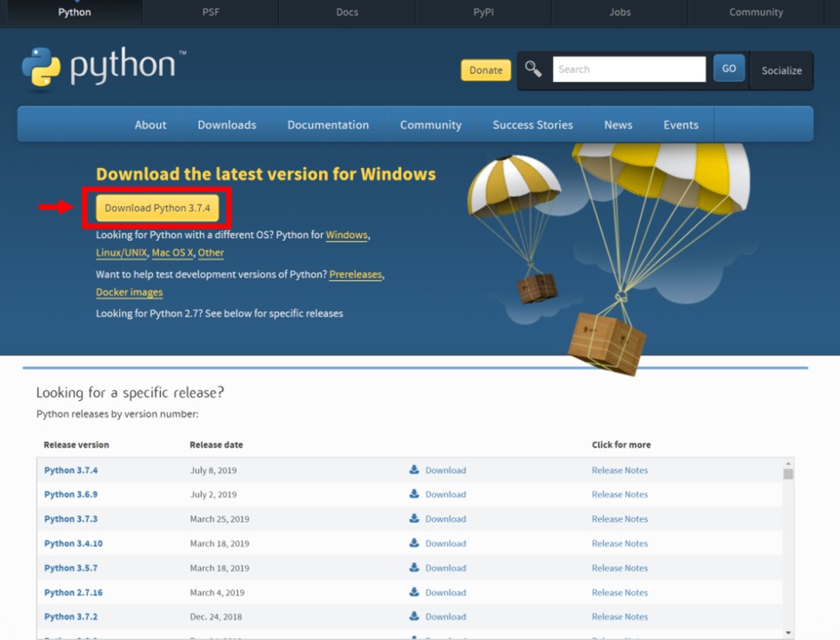The image size is (840, 640).
Task: Click the 'Release date' column header
Action: pos(216,444)
